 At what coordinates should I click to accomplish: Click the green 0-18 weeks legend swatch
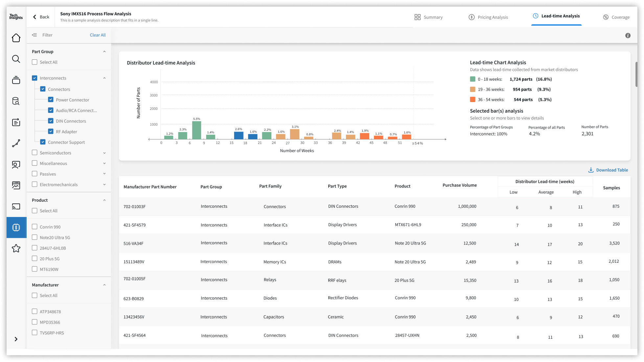(473, 79)
